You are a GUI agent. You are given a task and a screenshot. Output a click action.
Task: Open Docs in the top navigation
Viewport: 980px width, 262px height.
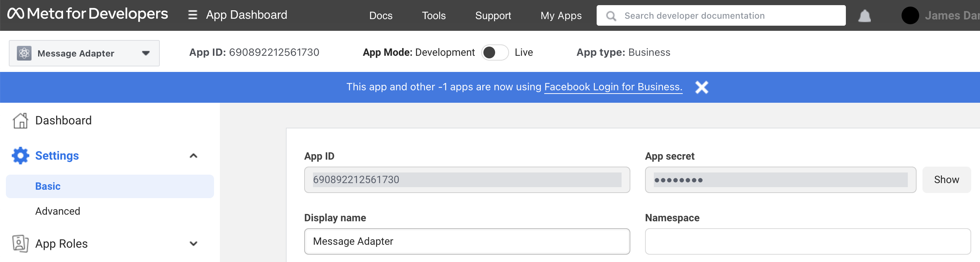tap(381, 16)
